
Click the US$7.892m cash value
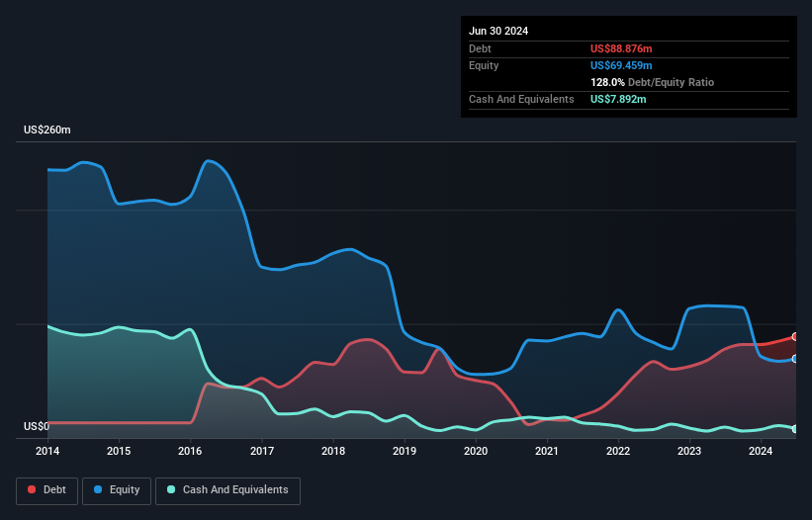(x=618, y=99)
